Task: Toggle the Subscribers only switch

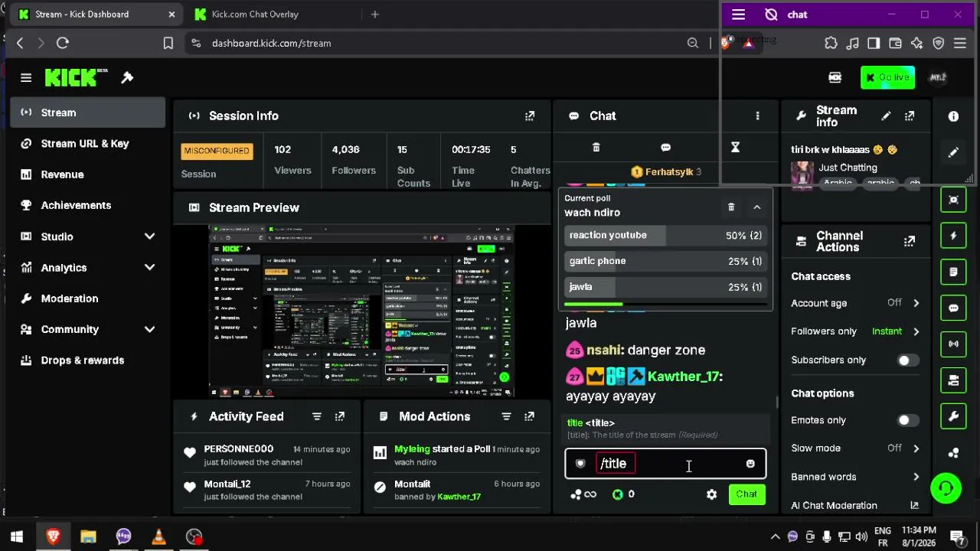Action: coord(908,360)
